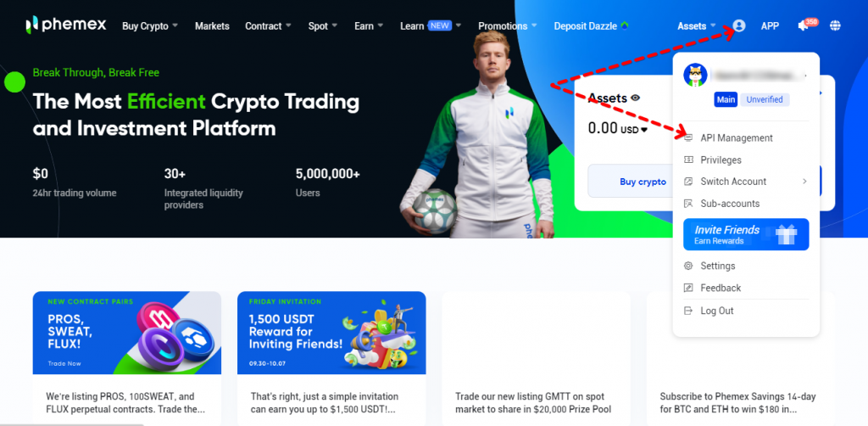
Task: Open the Deposit Dazzle link
Action: [591, 26]
